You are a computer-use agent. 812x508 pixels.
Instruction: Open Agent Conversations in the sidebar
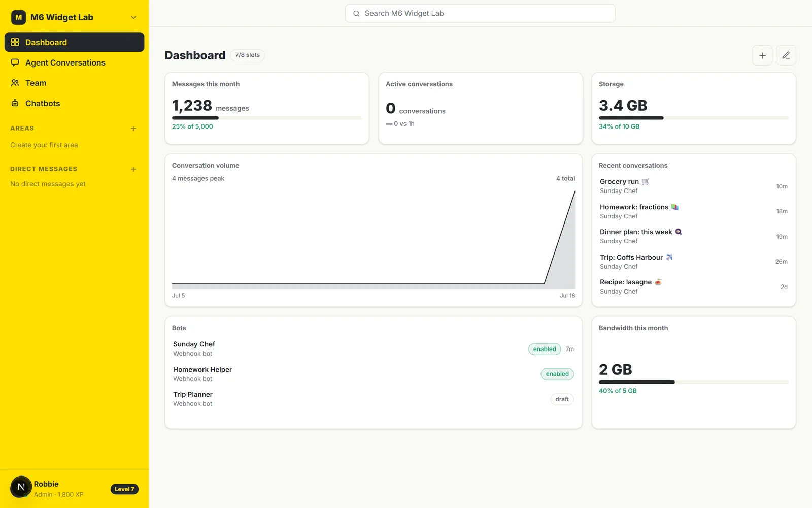pos(74,62)
